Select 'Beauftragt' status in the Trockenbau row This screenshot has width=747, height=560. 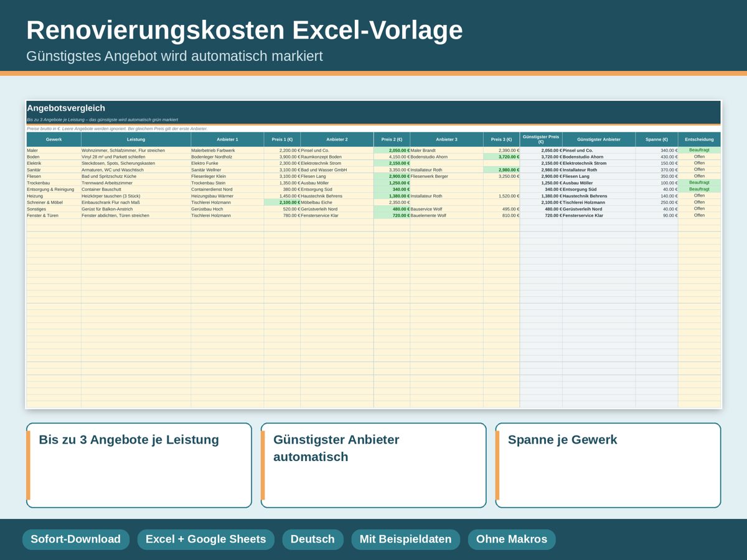point(700,183)
